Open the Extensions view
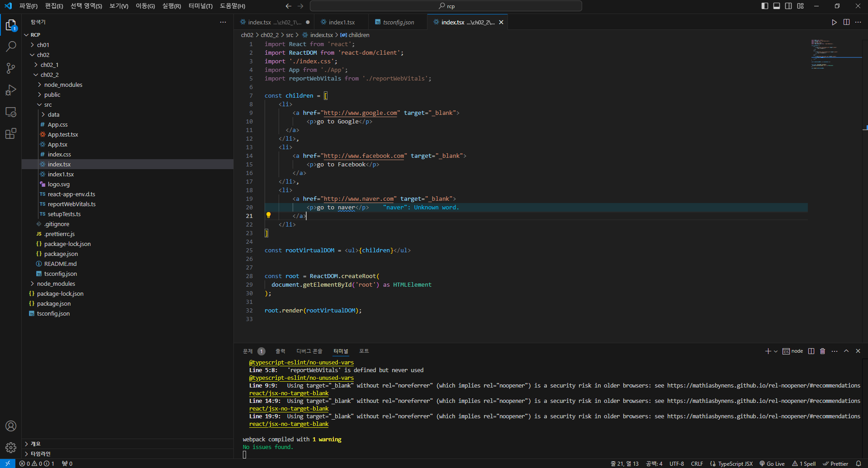The image size is (868, 468). (x=11, y=133)
